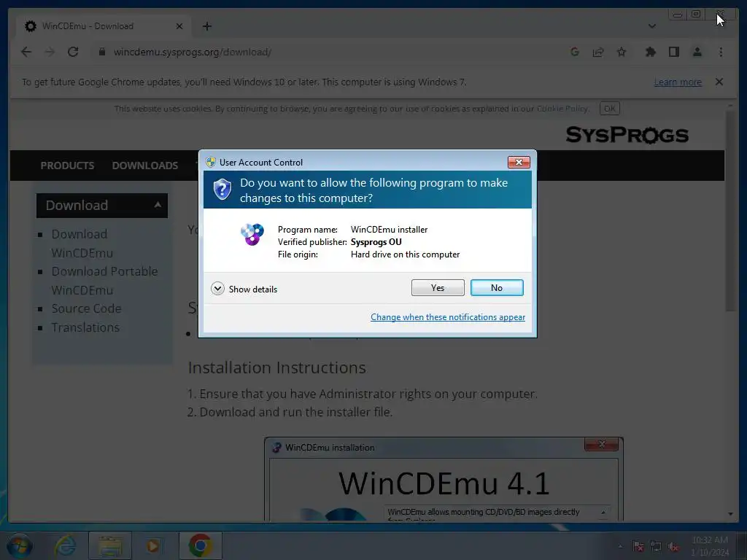Image resolution: width=747 pixels, height=560 pixels.
Task: Close the WinCDEmu - Download tab
Action: point(179,26)
